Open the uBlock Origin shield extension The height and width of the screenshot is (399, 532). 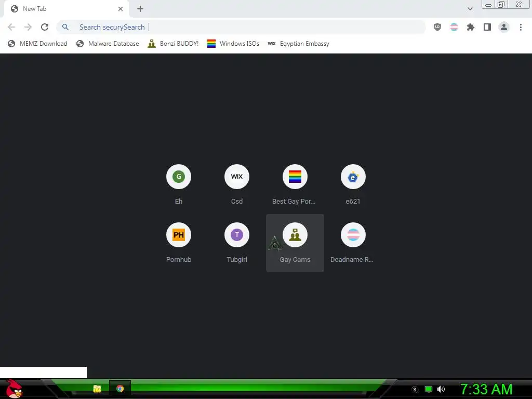(x=437, y=27)
